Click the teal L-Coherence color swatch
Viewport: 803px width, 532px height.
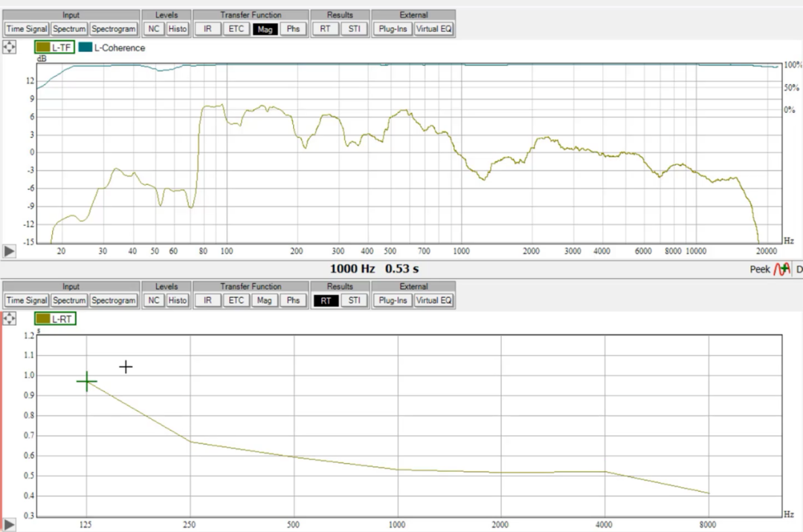[x=85, y=48]
